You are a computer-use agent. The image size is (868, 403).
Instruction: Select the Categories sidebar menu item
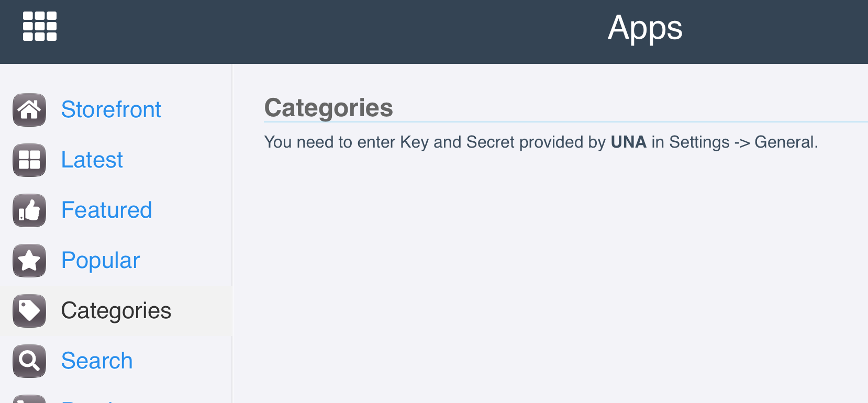(x=116, y=311)
